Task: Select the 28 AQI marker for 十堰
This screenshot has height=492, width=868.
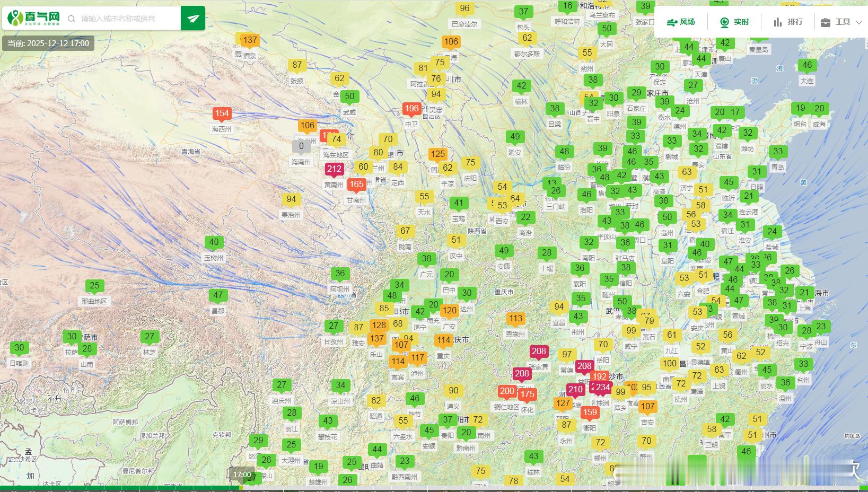Action: tap(547, 253)
